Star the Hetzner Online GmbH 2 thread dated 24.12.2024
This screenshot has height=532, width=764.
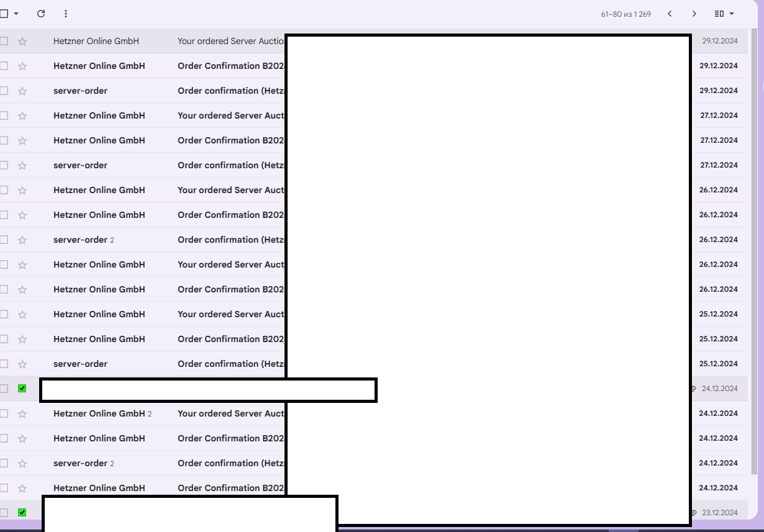click(22, 413)
